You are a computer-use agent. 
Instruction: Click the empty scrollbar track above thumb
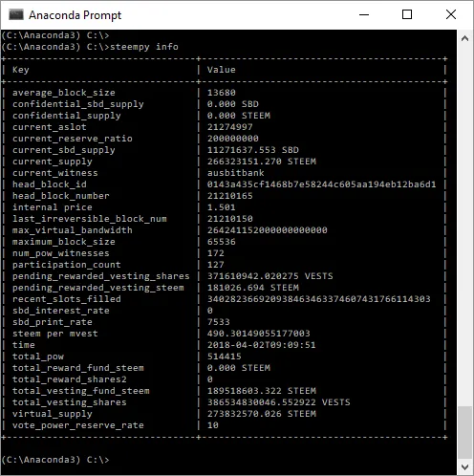point(464,227)
